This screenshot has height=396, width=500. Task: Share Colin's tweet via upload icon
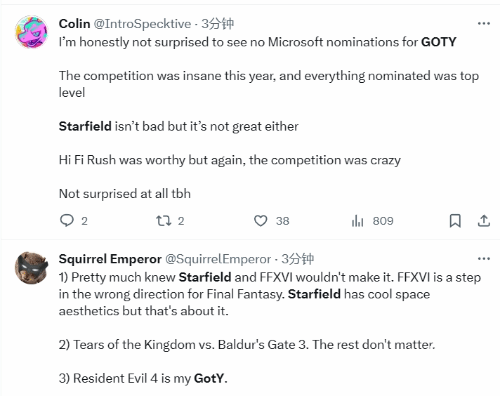coord(484,221)
